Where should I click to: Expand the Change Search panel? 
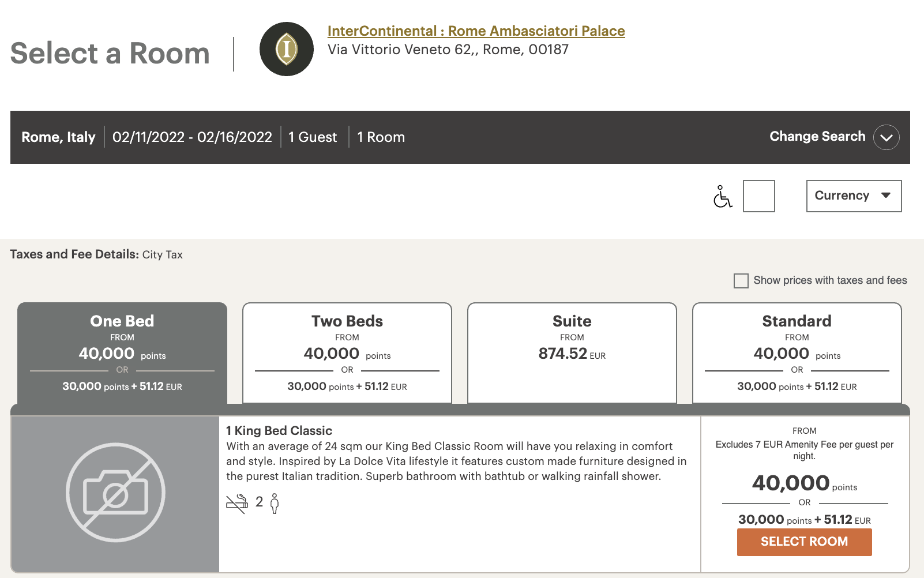coord(834,137)
